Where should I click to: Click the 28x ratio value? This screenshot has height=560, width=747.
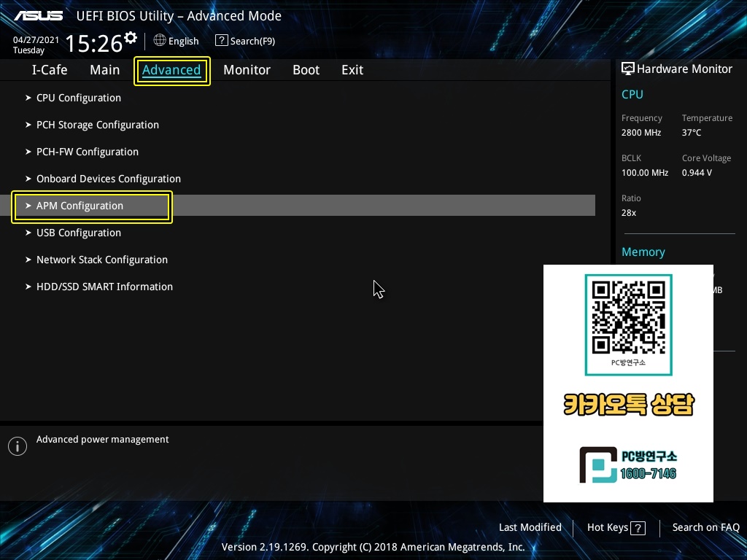pos(628,212)
